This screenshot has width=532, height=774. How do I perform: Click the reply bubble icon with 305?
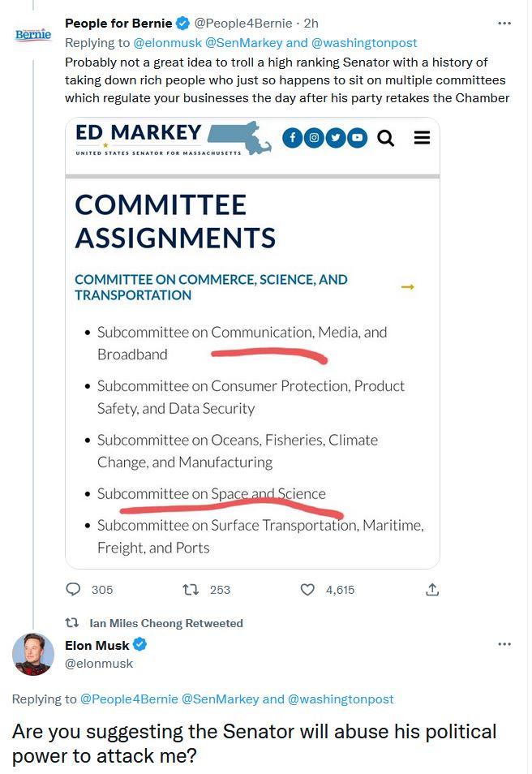pyautogui.click(x=73, y=589)
